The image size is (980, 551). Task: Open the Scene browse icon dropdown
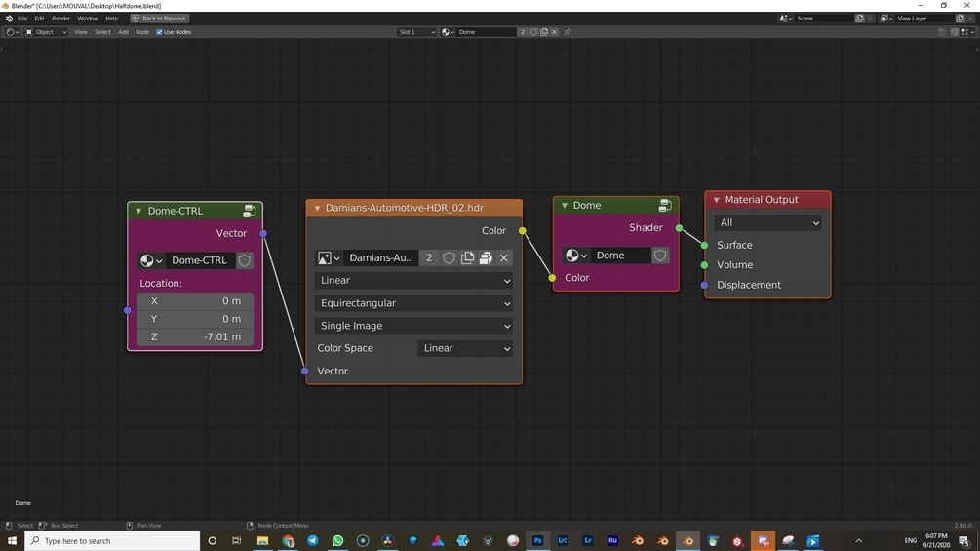(786, 19)
